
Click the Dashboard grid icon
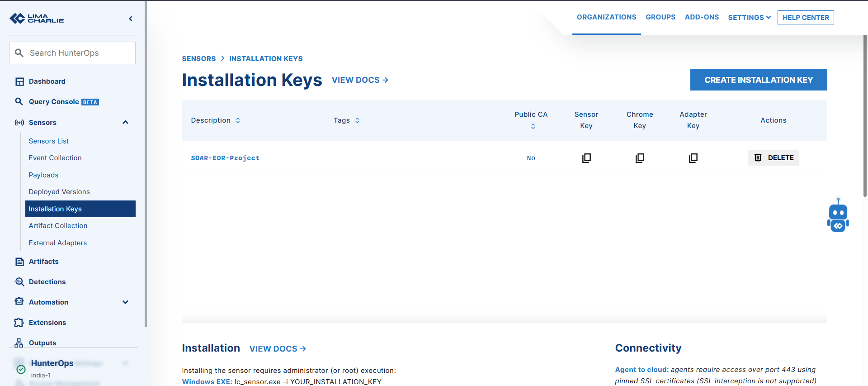click(19, 81)
